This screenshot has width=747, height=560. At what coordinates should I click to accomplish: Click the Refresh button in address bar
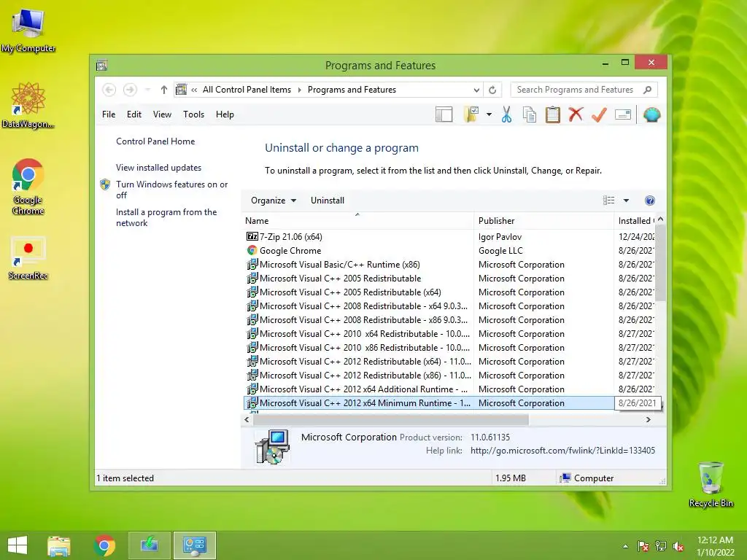click(492, 90)
